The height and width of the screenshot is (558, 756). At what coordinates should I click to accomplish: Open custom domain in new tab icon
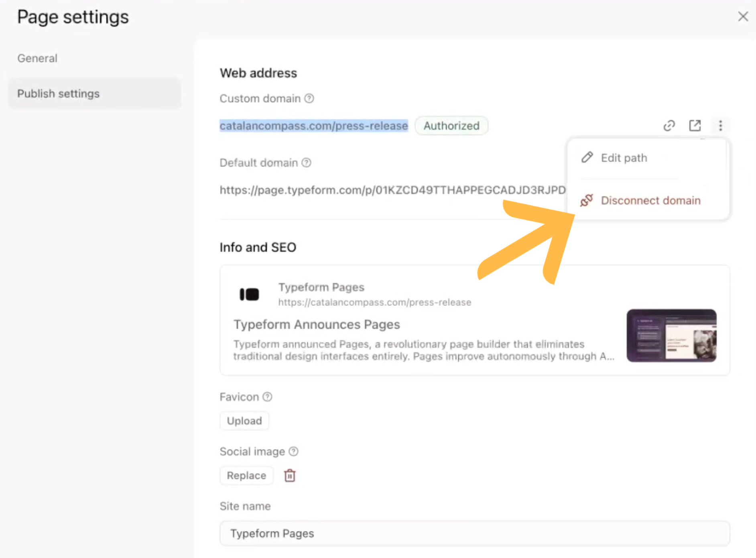pyautogui.click(x=695, y=126)
